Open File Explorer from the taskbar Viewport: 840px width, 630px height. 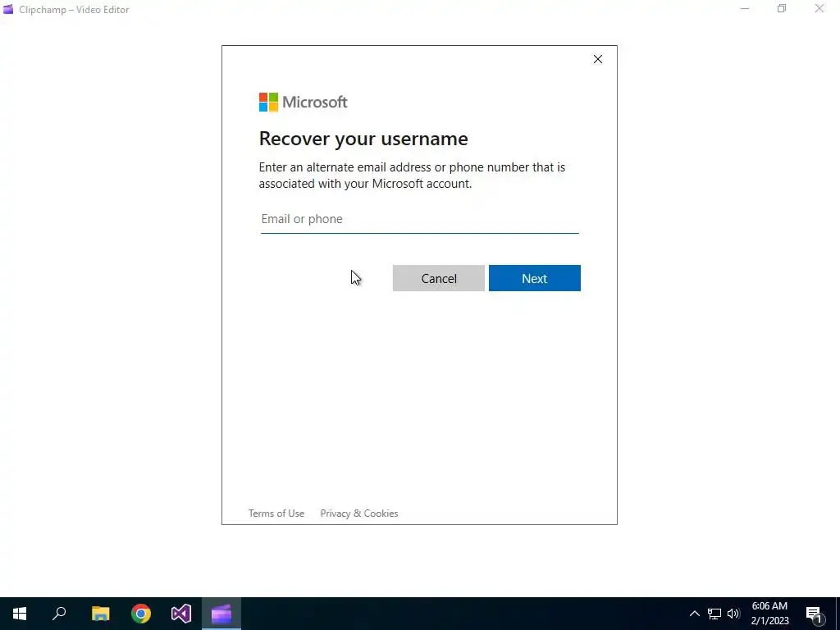(x=100, y=614)
